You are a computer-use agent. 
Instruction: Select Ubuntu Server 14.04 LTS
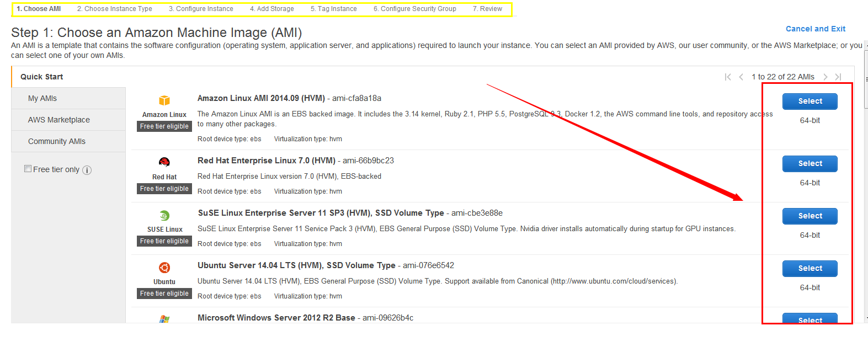point(810,268)
